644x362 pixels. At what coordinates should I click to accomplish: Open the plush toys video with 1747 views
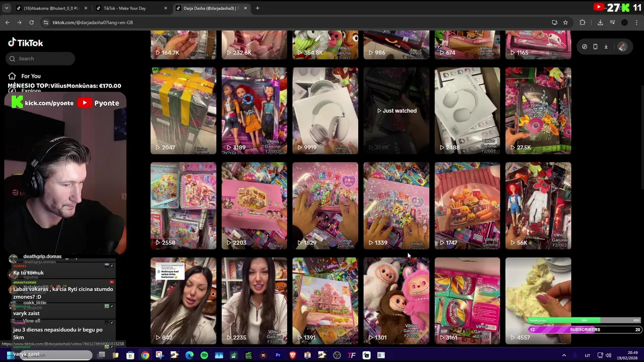coord(467,206)
